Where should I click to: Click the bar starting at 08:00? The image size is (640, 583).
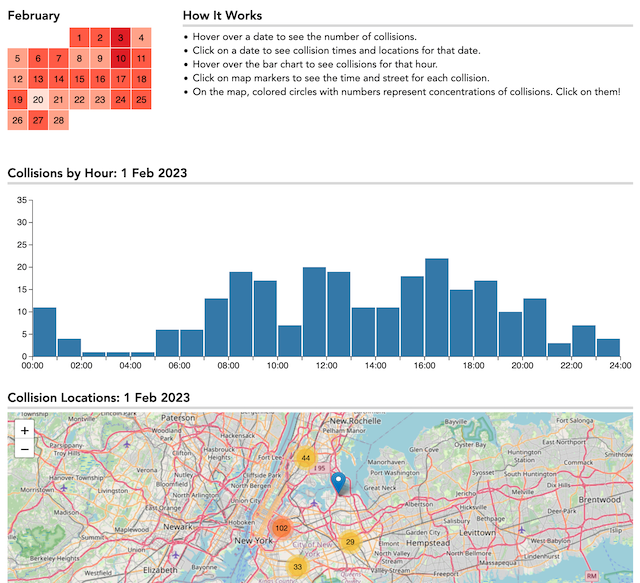241,314
